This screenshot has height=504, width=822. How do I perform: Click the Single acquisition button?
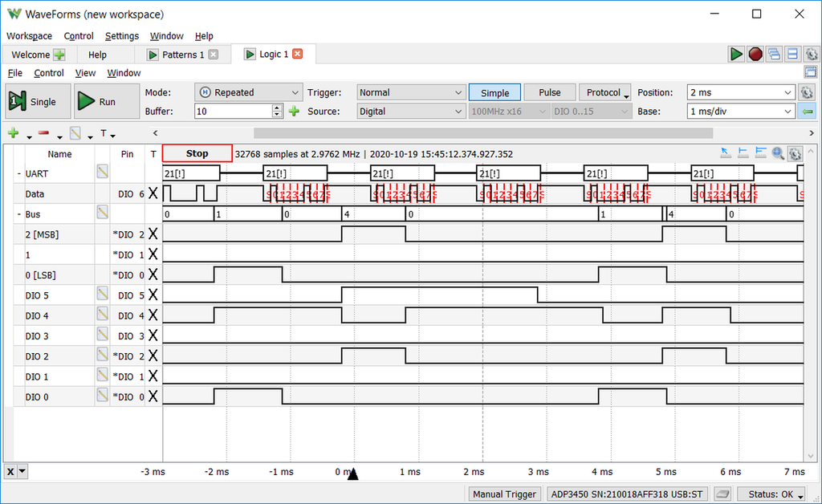pos(33,102)
